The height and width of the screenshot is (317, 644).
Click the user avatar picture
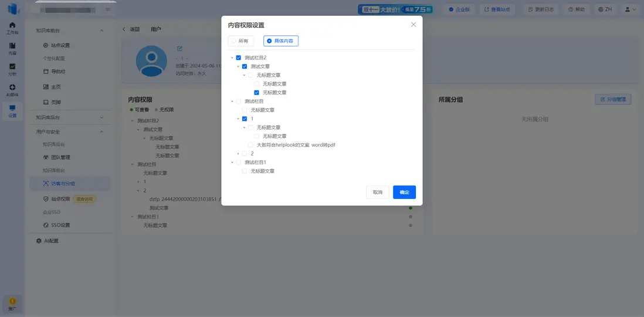coord(151,61)
